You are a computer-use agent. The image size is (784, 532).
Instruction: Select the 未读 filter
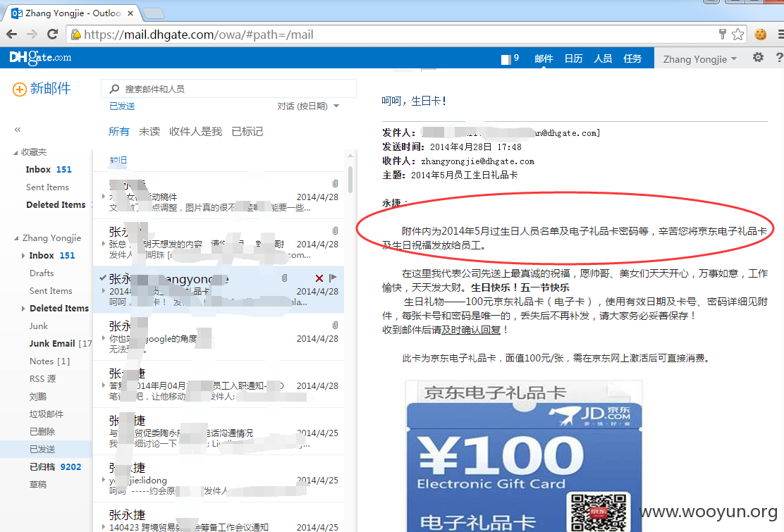(149, 131)
